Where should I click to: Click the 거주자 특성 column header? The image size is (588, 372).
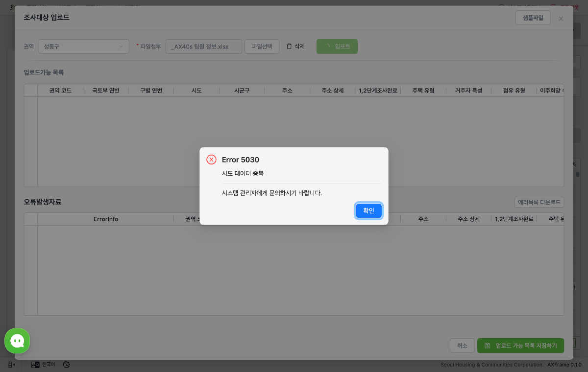point(468,91)
